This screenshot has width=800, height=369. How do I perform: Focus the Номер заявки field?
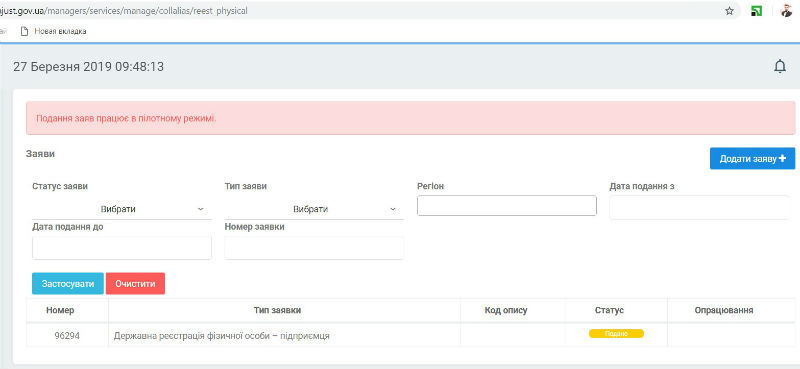point(314,248)
